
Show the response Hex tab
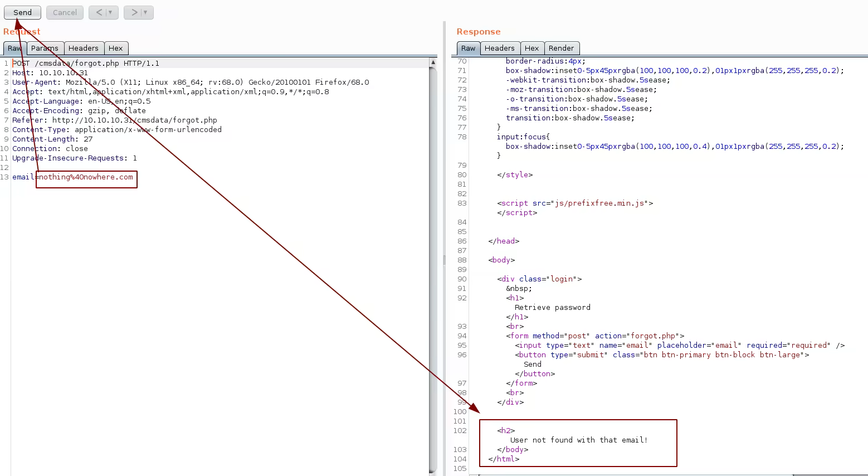pos(531,48)
